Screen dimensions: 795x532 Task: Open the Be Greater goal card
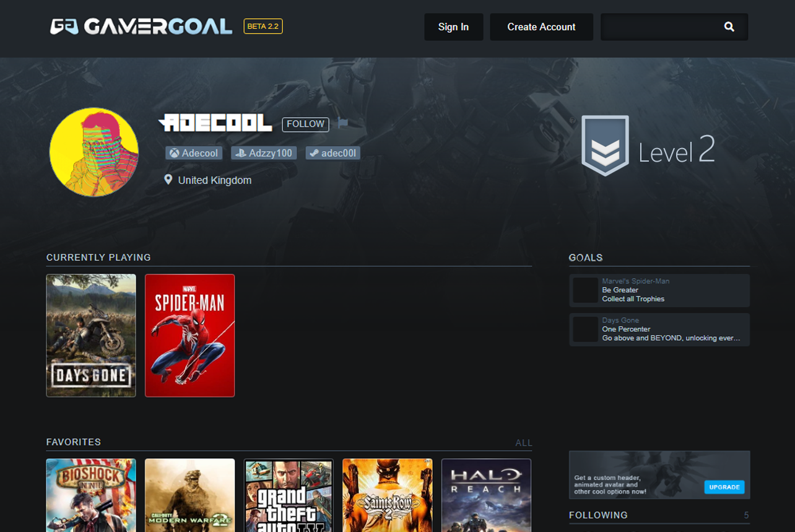point(659,290)
